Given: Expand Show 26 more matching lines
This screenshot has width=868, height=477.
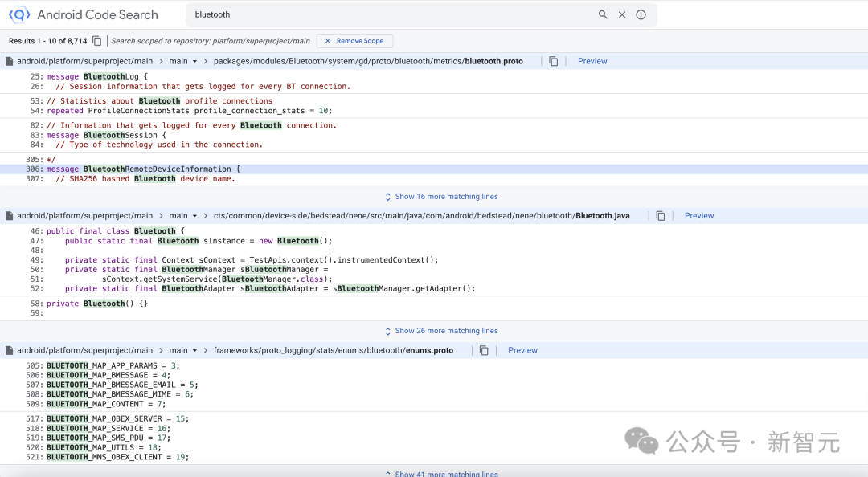Looking at the screenshot, I should click(441, 331).
